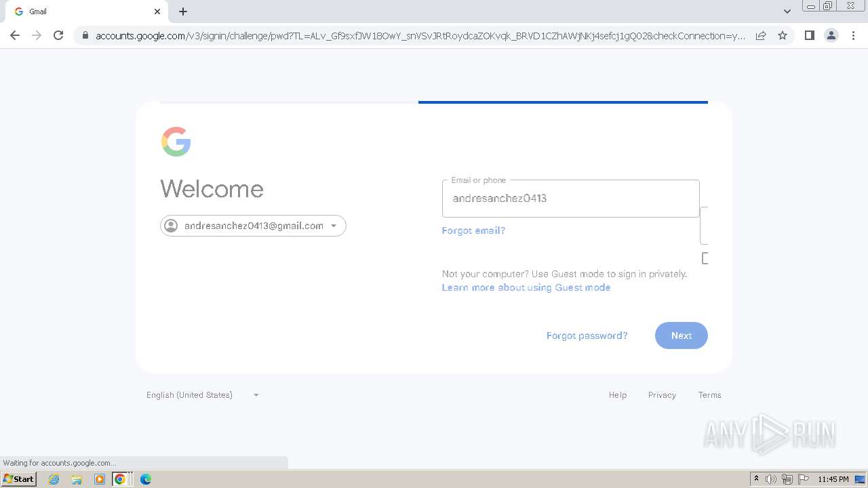Click the 11:45 PM taskbar clock

(833, 479)
